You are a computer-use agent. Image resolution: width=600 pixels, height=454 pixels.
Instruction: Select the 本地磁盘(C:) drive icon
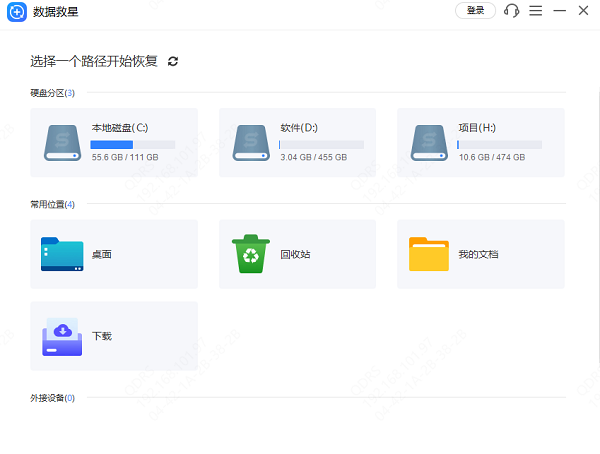(x=63, y=143)
